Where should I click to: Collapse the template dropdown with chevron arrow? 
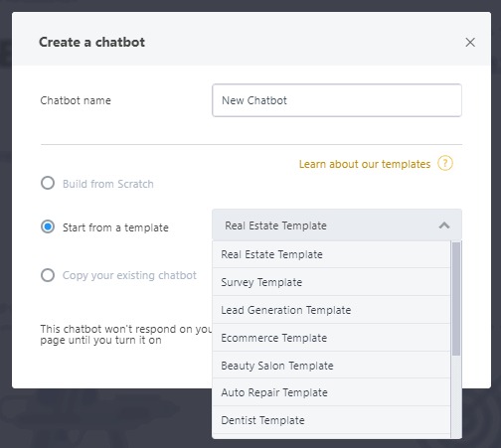[444, 225]
